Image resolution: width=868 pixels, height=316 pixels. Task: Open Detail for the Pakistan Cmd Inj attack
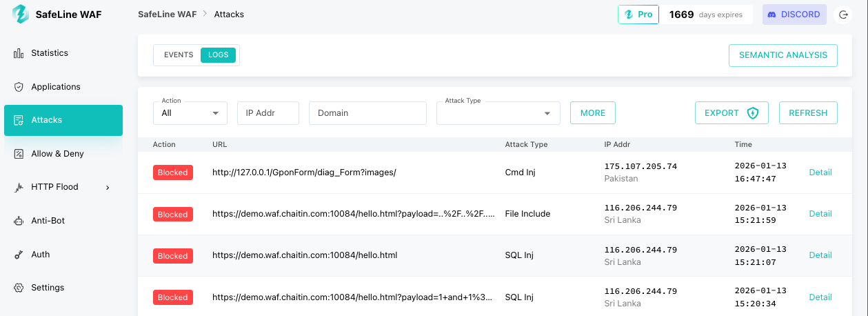(820, 172)
